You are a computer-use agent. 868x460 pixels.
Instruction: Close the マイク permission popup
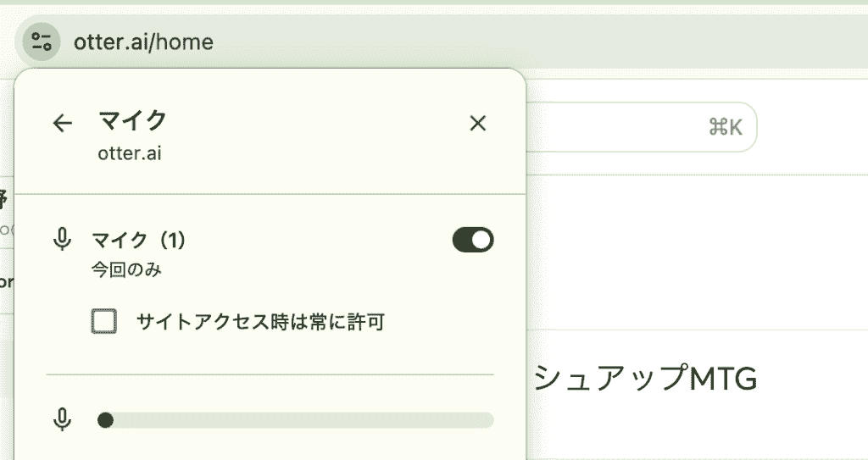(x=478, y=123)
